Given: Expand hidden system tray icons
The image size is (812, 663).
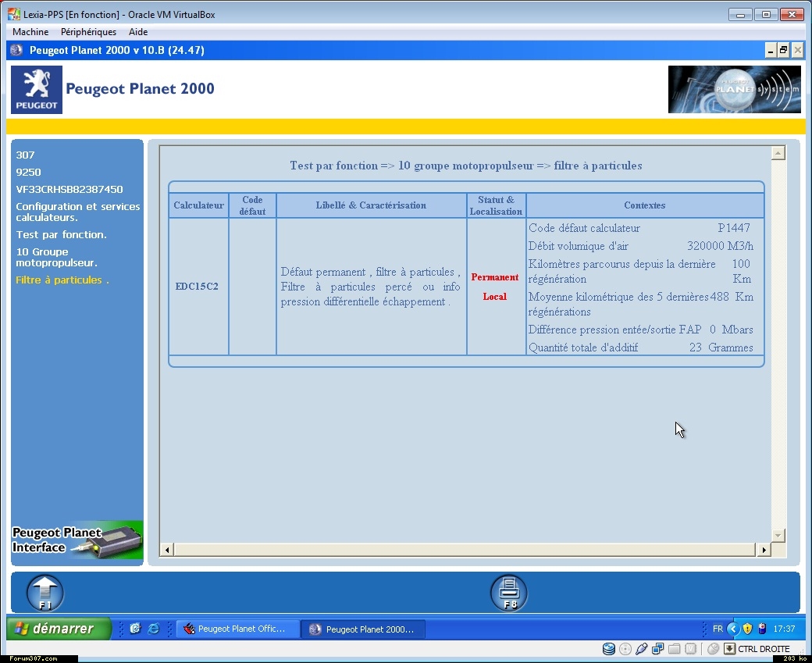Looking at the screenshot, I should pos(732,629).
